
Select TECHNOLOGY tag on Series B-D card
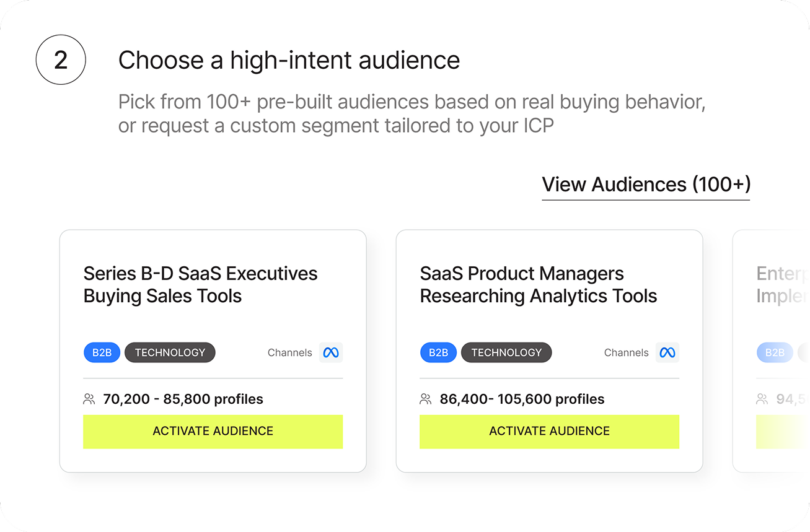(170, 352)
